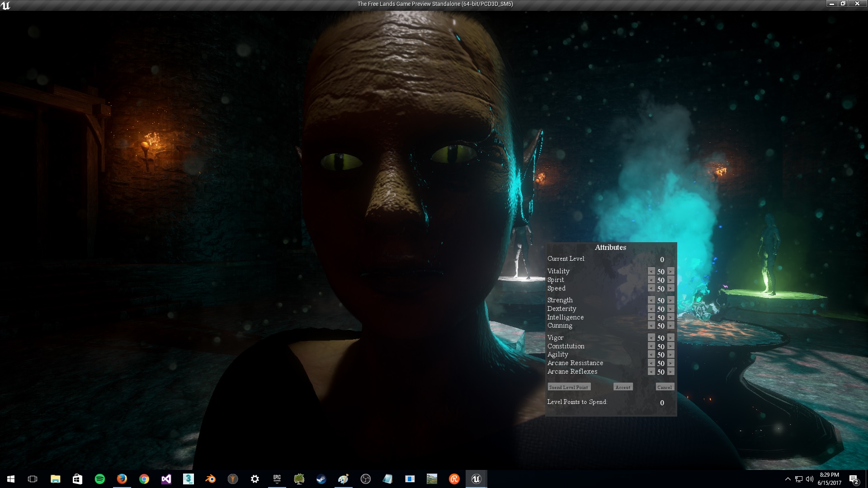Increase the Intelligence attribute
868x488 pixels.
671,318
